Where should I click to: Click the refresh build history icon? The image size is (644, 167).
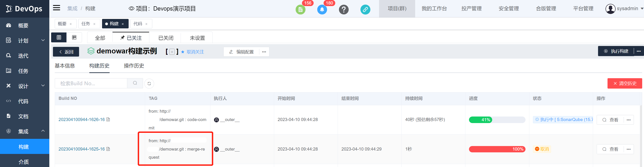click(149, 83)
